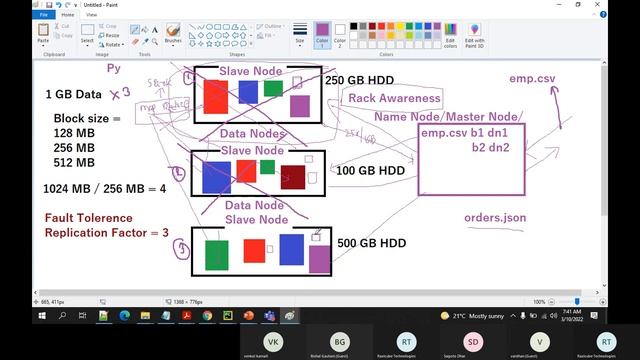Choose the red color swatch
Screen dimensions: 640x360
381,27
